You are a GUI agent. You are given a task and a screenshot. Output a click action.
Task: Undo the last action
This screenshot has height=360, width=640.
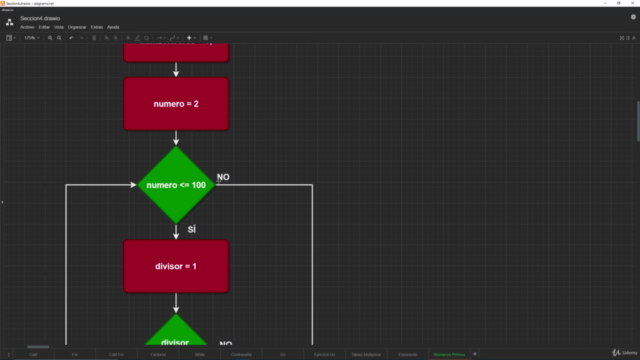tap(71, 38)
